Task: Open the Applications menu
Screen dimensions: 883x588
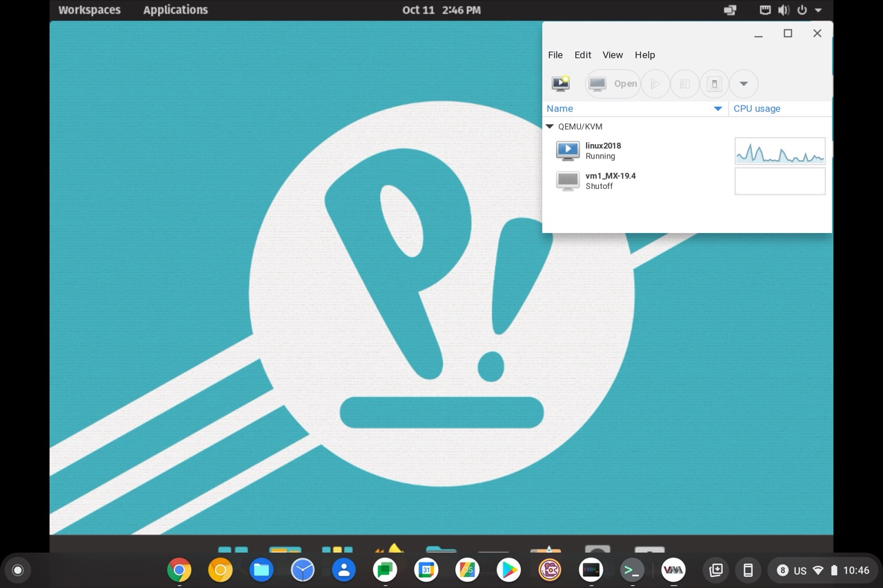Action: click(176, 10)
